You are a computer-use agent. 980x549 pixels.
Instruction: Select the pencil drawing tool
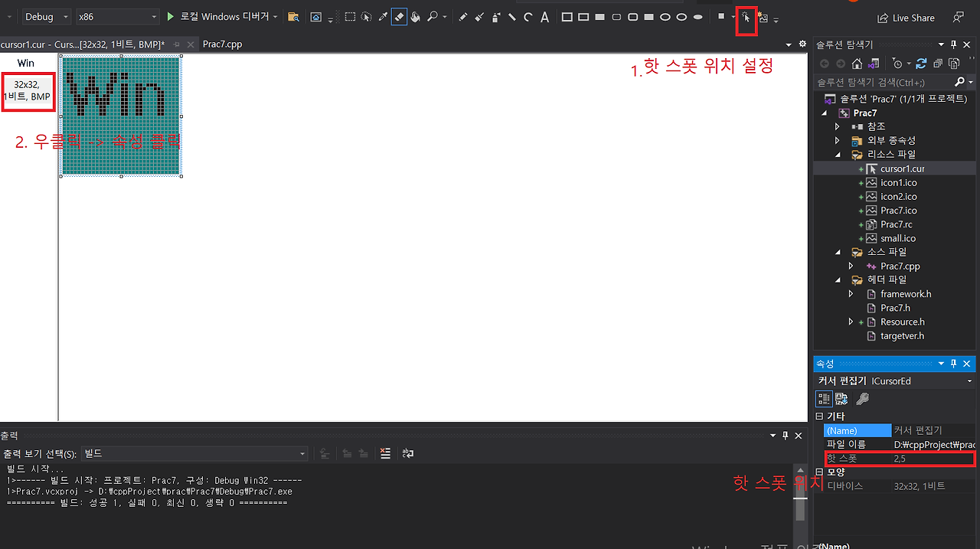463,17
